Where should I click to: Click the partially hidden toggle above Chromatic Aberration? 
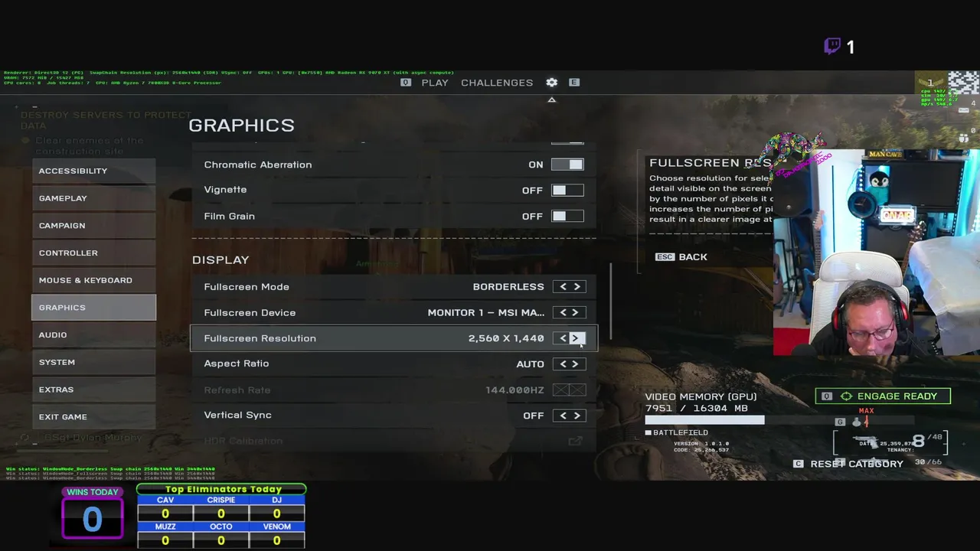point(567,142)
